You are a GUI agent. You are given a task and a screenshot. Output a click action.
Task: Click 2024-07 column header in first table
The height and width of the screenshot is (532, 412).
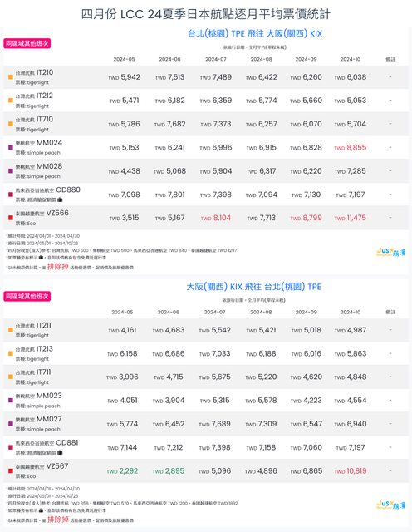click(216, 59)
